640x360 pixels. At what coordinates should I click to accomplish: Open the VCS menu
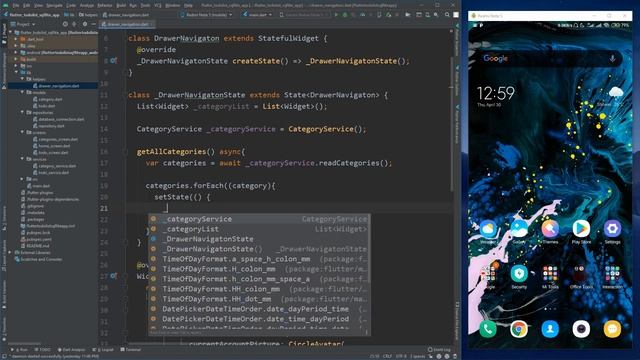click(158, 5)
